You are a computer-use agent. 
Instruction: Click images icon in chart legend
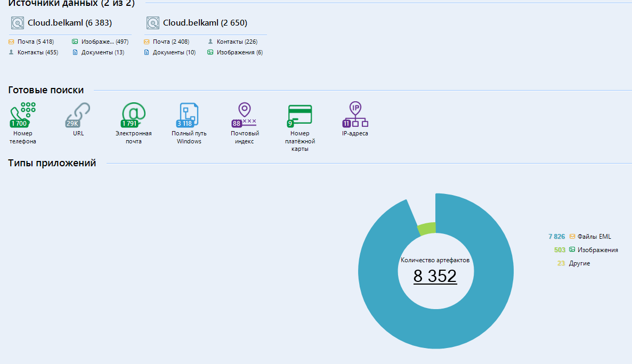coord(572,250)
